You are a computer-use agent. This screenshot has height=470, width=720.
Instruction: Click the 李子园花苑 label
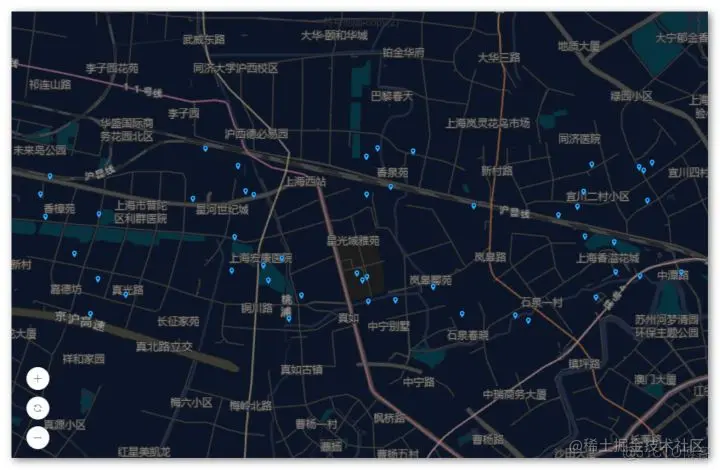click(112, 68)
